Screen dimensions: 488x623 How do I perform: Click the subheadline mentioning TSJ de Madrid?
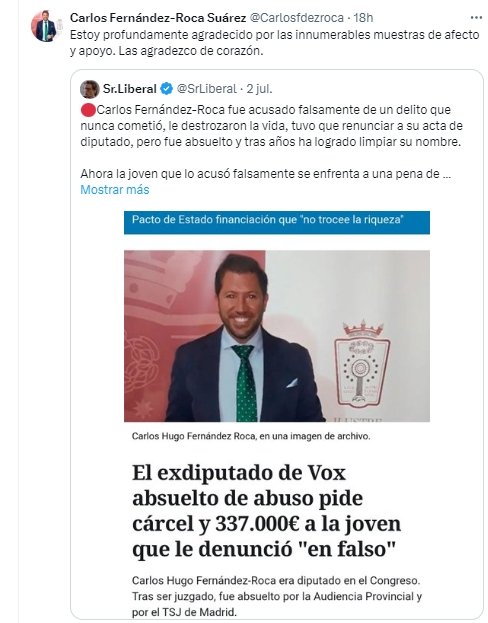tap(277, 596)
